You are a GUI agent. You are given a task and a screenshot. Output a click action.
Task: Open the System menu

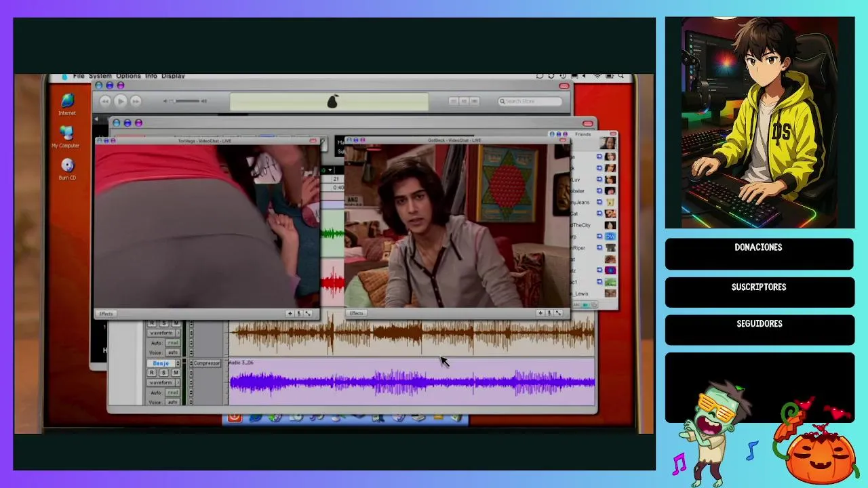coord(100,76)
